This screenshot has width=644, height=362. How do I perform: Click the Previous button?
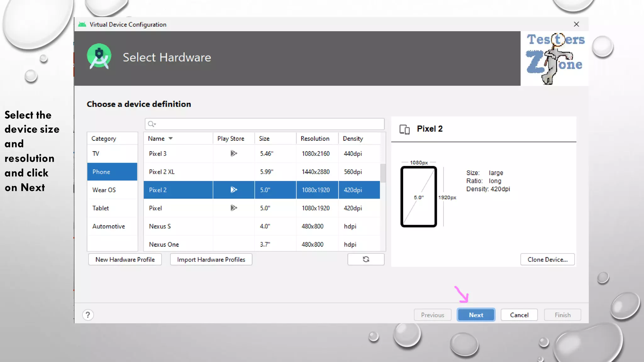433,315
